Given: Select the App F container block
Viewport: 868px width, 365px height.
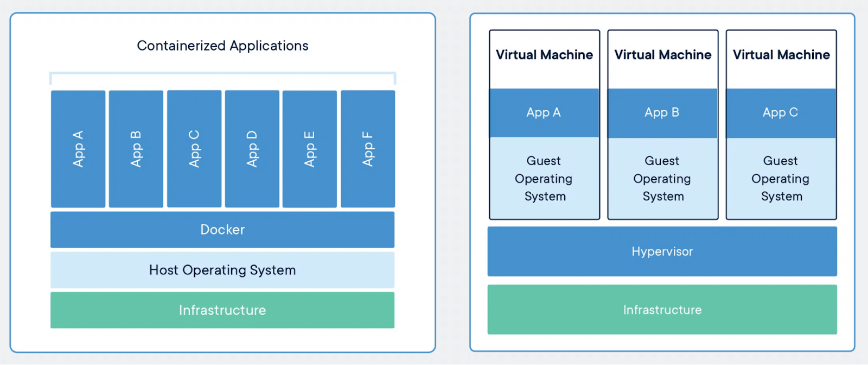Looking at the screenshot, I should (x=368, y=149).
